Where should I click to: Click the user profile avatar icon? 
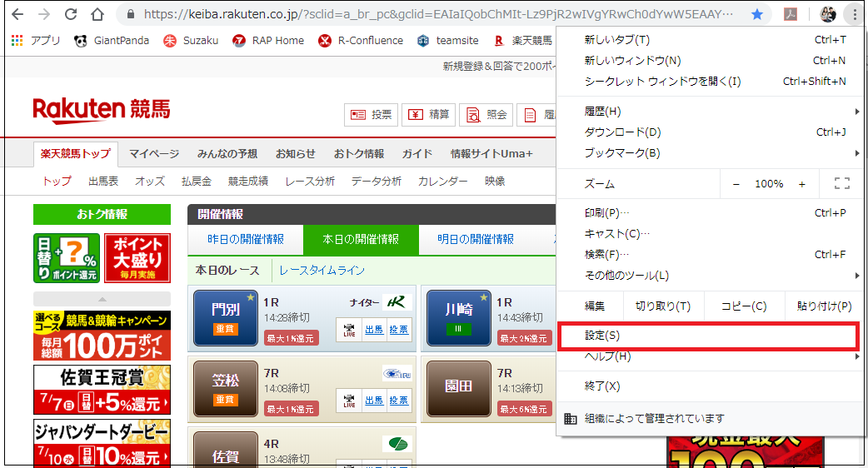tap(827, 14)
